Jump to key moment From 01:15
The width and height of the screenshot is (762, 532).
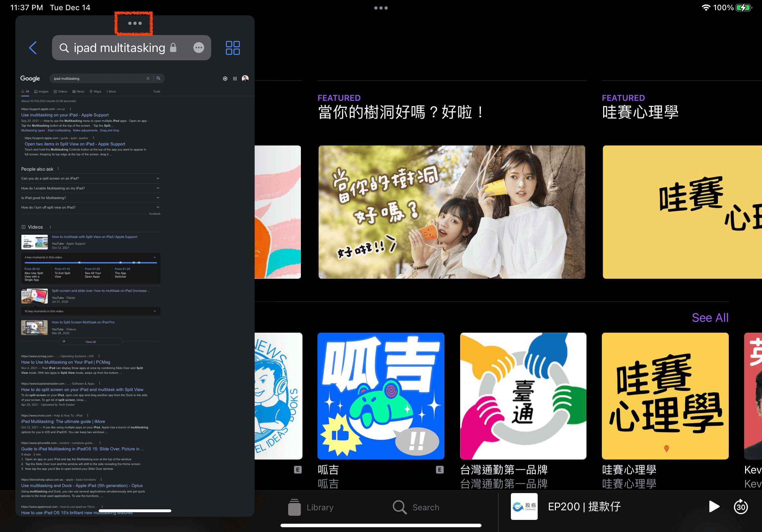(x=63, y=273)
